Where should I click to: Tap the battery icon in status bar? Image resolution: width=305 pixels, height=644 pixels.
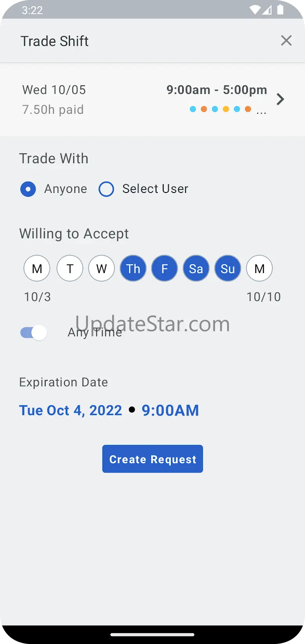tap(280, 10)
